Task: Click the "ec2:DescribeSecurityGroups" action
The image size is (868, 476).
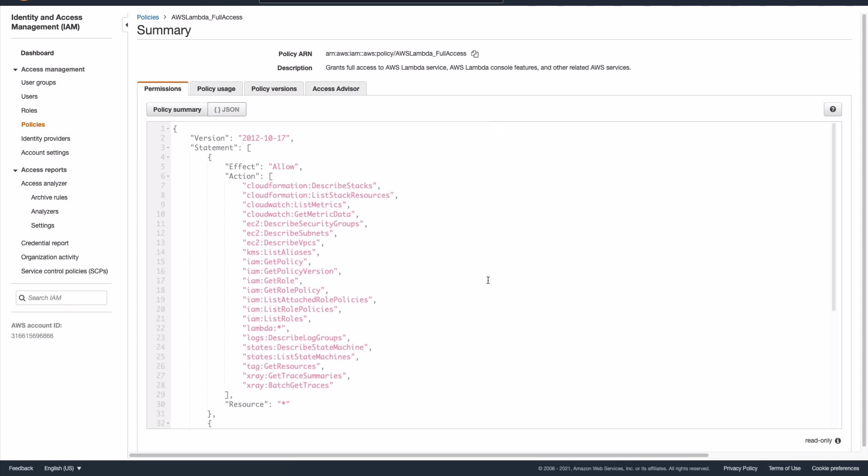Action: pos(303,224)
